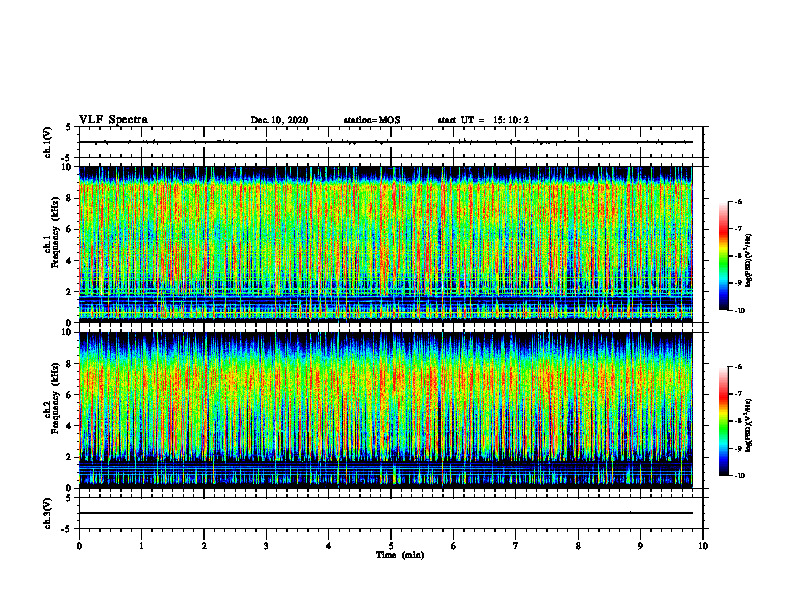The height and width of the screenshot is (612, 792).
Task: Click the "2" kHz tick on ch.1 spectrogram
Action: pyautogui.click(x=69, y=292)
